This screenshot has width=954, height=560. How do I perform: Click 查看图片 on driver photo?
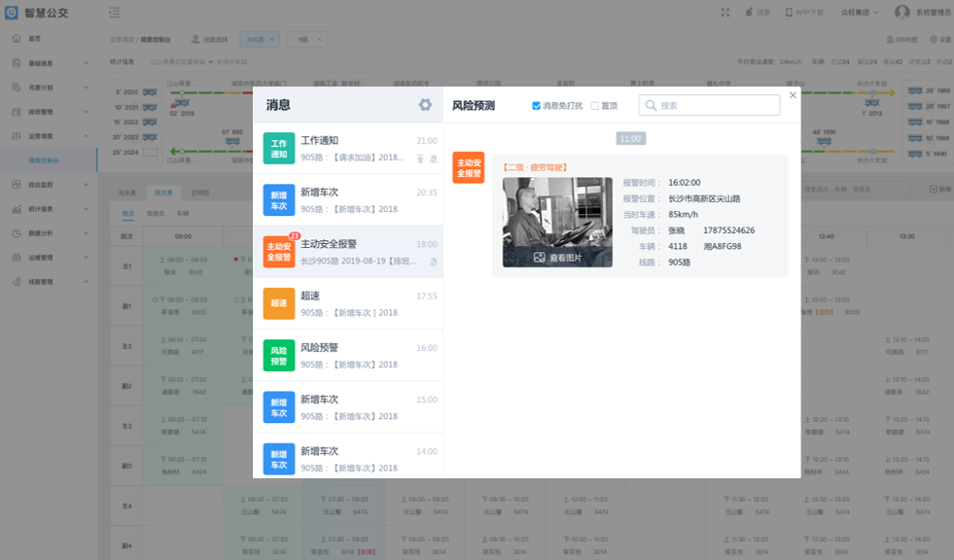pos(557,258)
